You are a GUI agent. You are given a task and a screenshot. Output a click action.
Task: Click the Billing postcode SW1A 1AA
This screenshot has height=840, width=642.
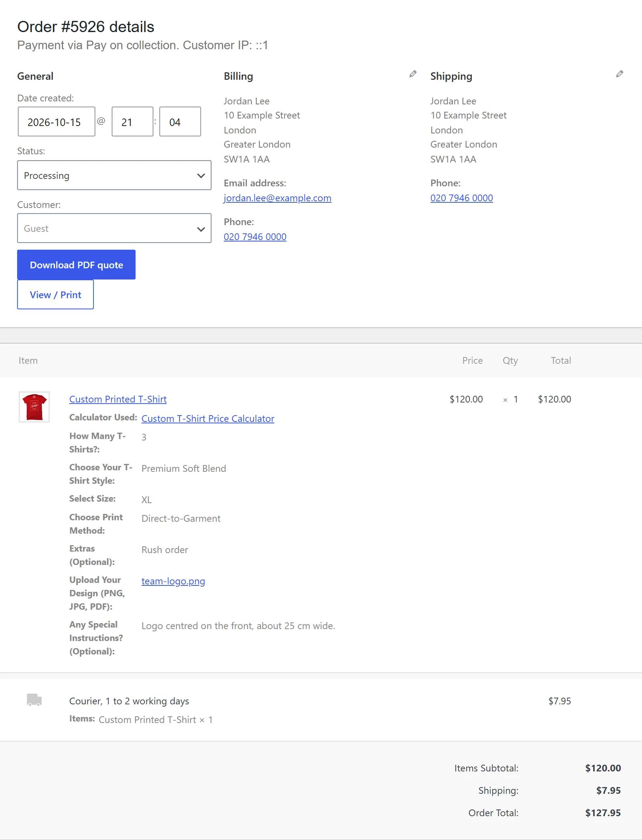(x=247, y=159)
